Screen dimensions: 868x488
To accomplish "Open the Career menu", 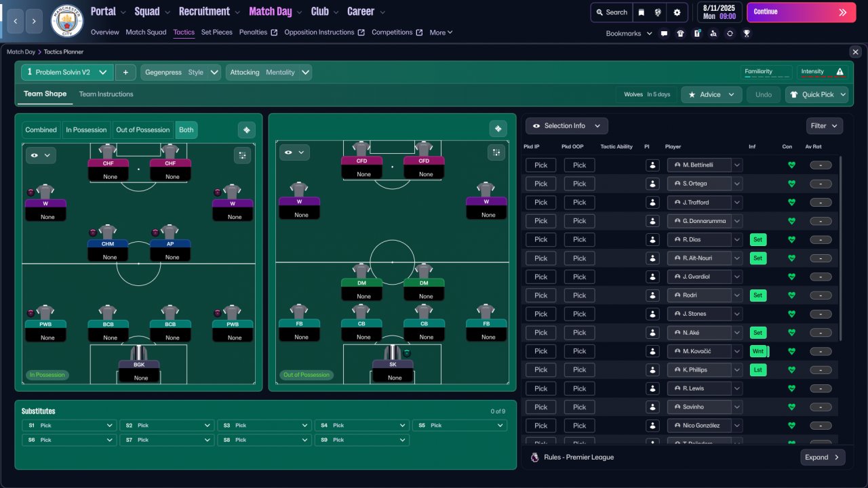I will [366, 12].
